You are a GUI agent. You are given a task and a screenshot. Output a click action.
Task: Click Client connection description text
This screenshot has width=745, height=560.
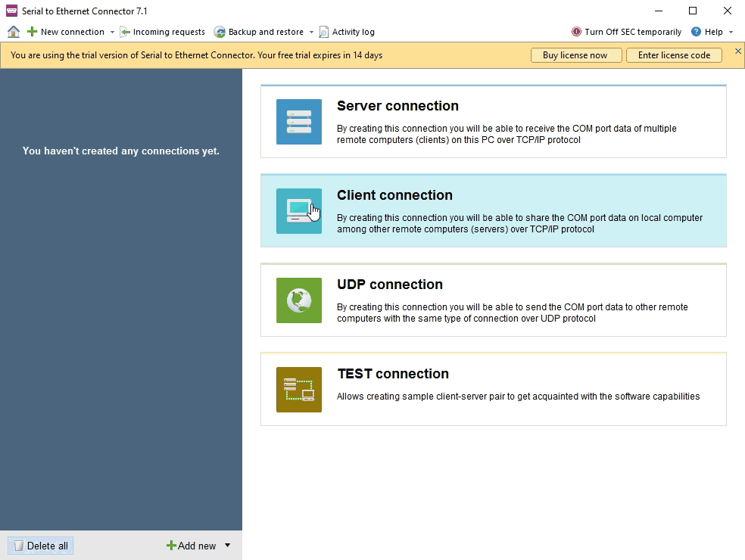point(520,223)
